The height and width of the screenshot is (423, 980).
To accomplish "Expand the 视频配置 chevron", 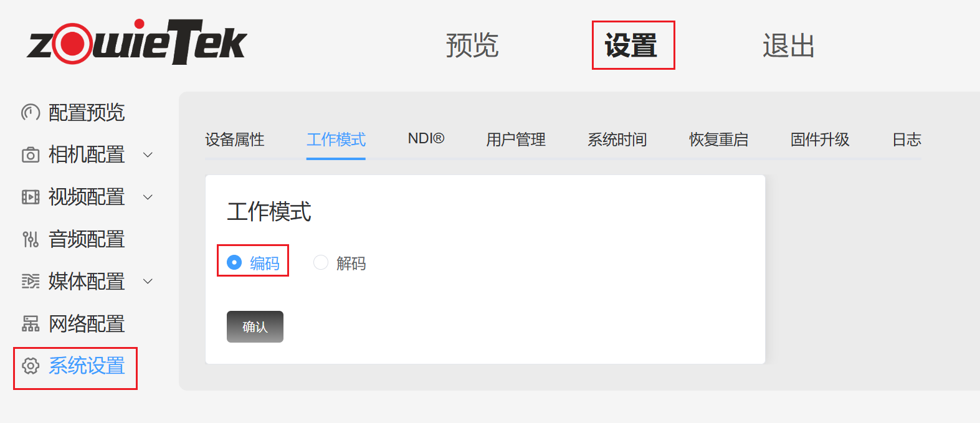I will pos(148,197).
